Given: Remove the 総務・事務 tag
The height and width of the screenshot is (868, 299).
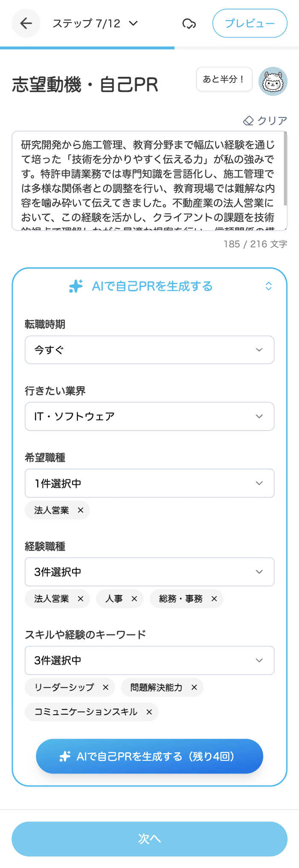Looking at the screenshot, I should coord(214,599).
